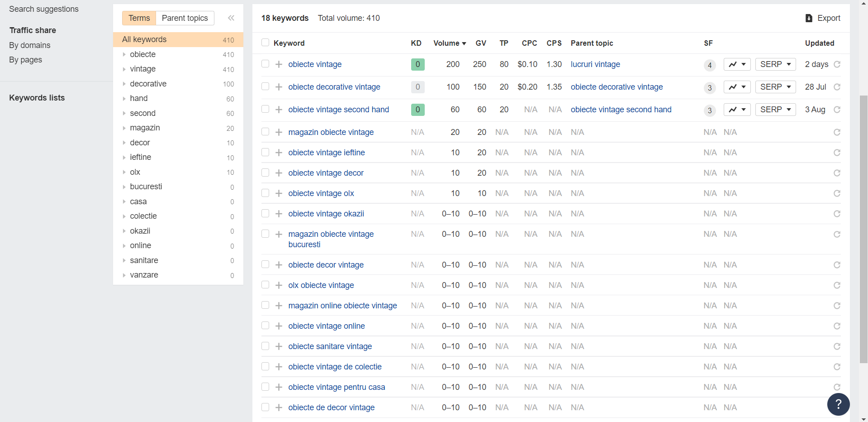Click the green KD badge for 'obiecte vintage'
The image size is (868, 422).
(x=417, y=64)
